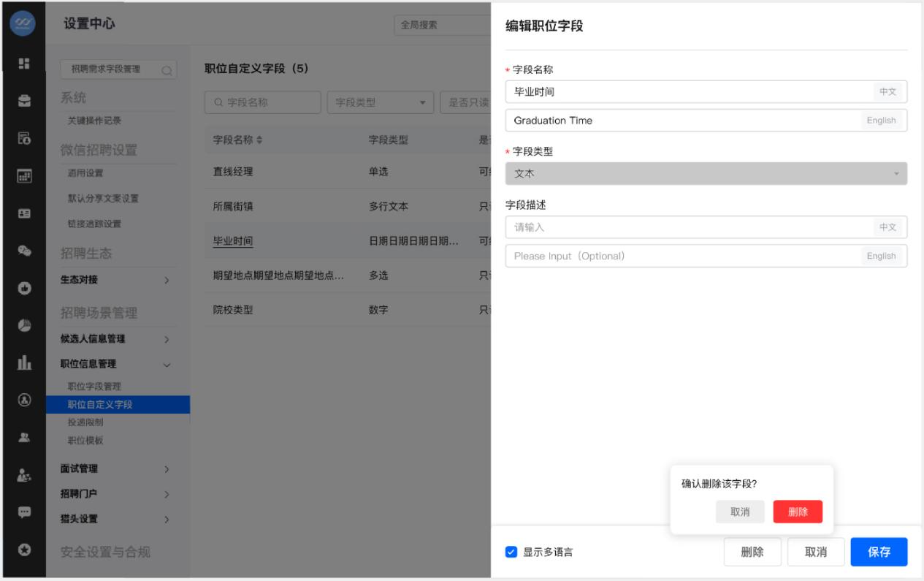Click 取消 in the delete confirmation popover
This screenshot has width=924, height=581.
(740, 512)
